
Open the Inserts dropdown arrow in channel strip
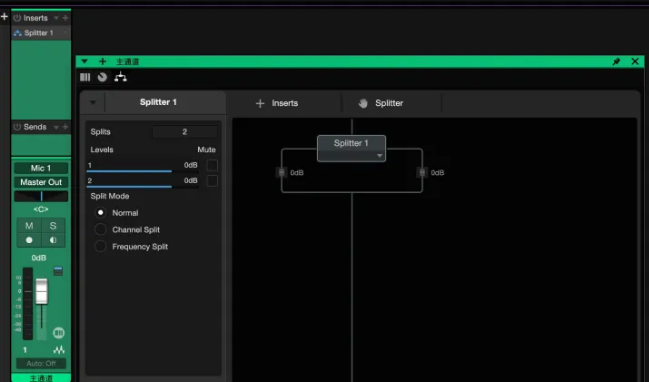tap(56, 18)
